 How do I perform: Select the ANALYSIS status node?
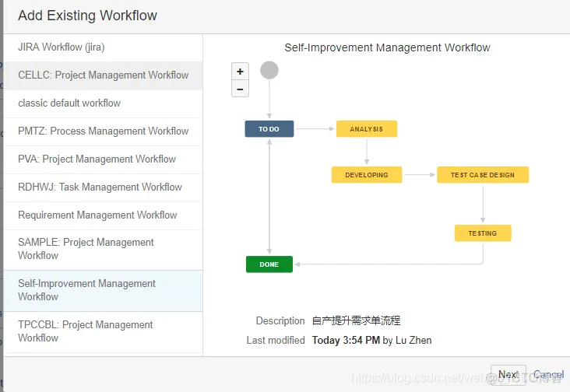pos(367,129)
